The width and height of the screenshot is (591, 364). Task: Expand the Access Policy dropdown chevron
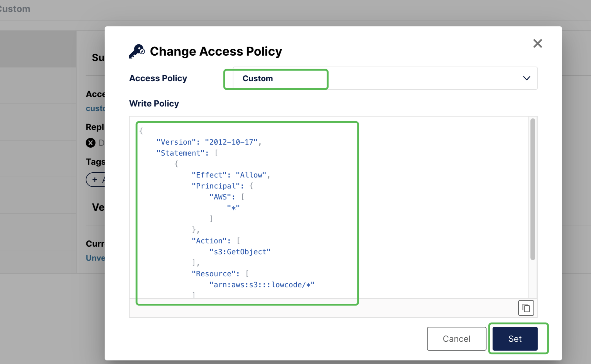point(526,78)
